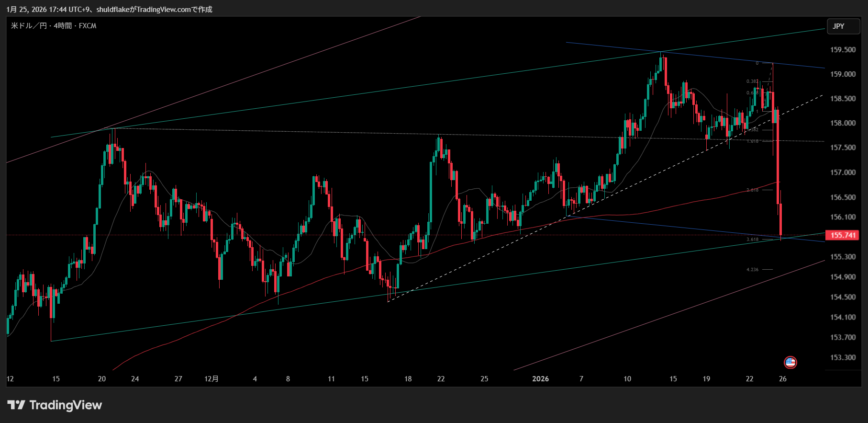Select the 米ドル/円 · 4時間 · FXCM chart title
Screen dimensions: 868x423
(54, 26)
